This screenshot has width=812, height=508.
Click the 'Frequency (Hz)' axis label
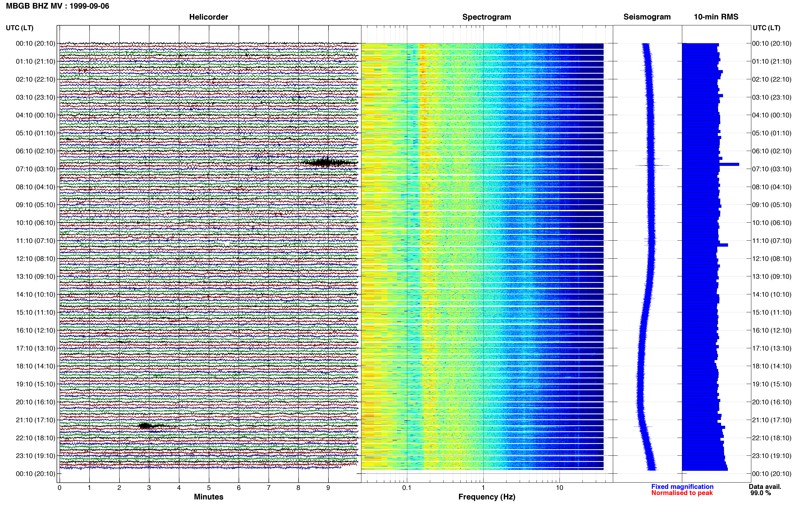(x=487, y=497)
